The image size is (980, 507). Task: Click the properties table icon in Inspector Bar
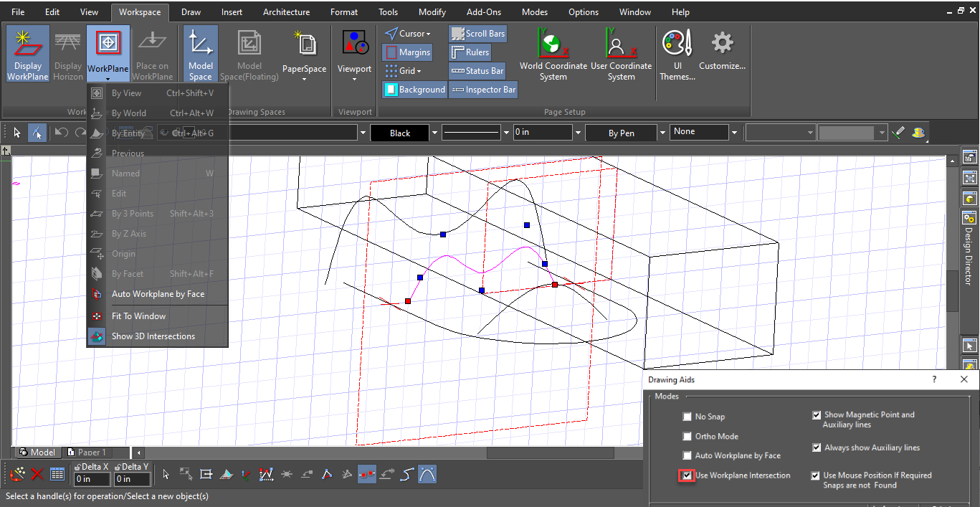(x=57, y=474)
